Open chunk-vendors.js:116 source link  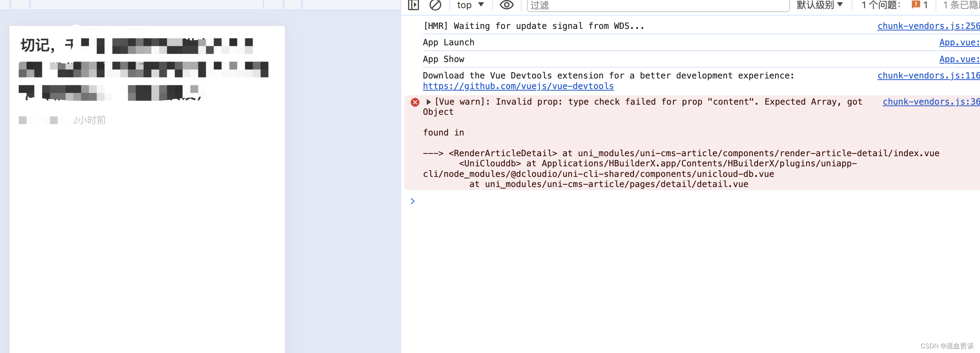[x=928, y=75]
